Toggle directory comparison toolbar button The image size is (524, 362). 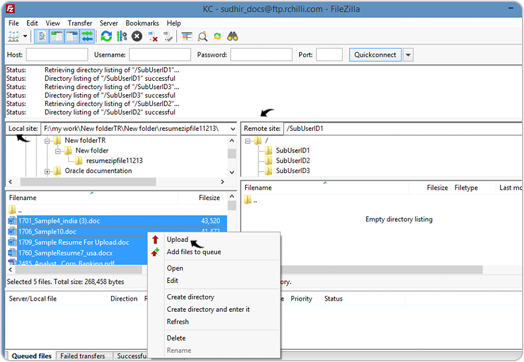(203, 36)
